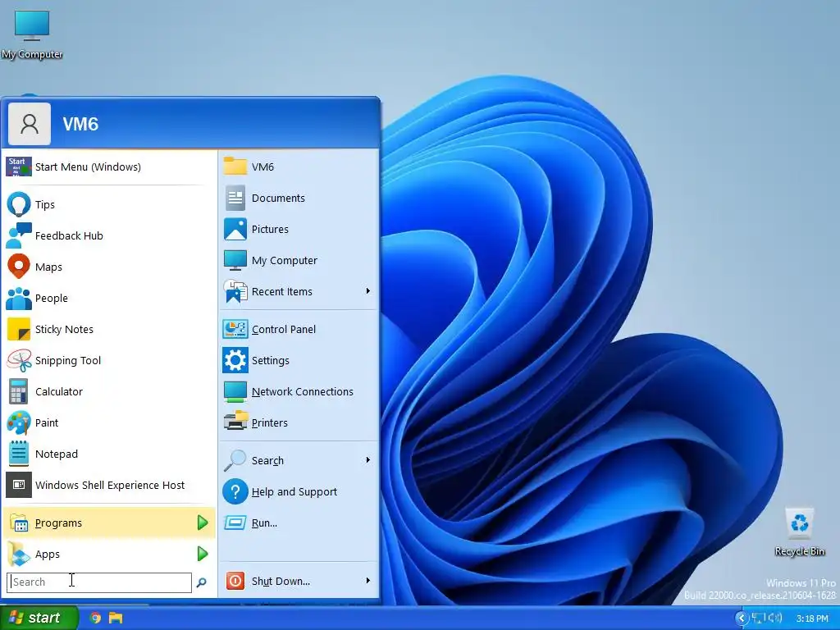Viewport: 840px width, 630px height.
Task: Expand Programs submenu green arrow
Action: pyautogui.click(x=202, y=523)
